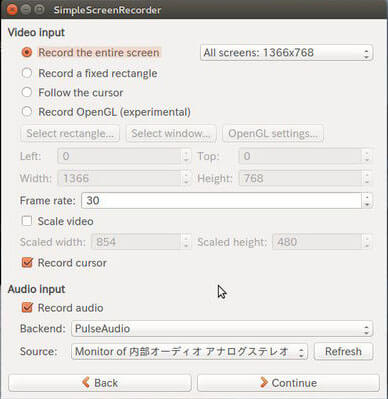The height and width of the screenshot is (399, 388).
Task: Click the Select rectangle... button
Action: (70, 133)
